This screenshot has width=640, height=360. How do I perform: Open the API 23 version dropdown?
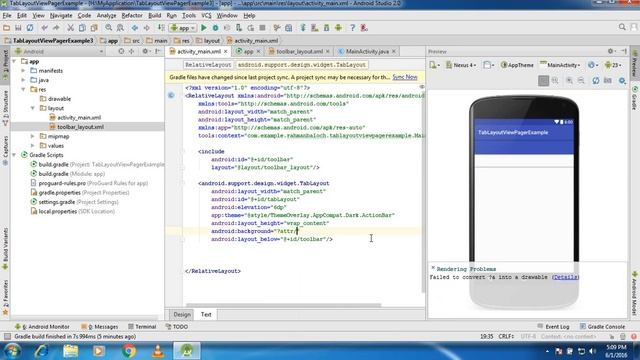pos(613,65)
